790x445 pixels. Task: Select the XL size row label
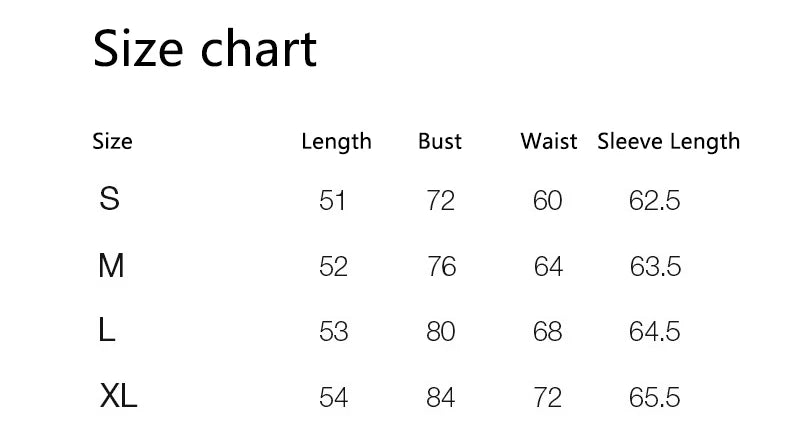tap(119, 396)
